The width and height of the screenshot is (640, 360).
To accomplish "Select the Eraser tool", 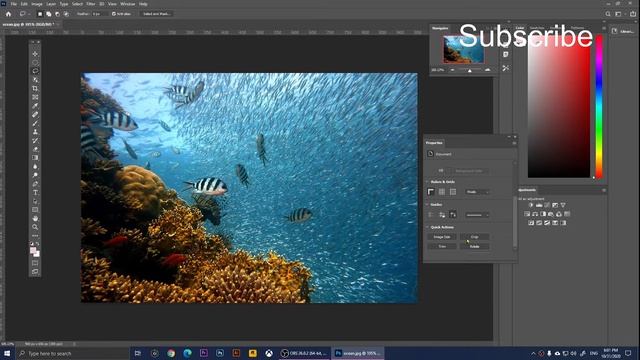I will pyautogui.click(x=35, y=149).
